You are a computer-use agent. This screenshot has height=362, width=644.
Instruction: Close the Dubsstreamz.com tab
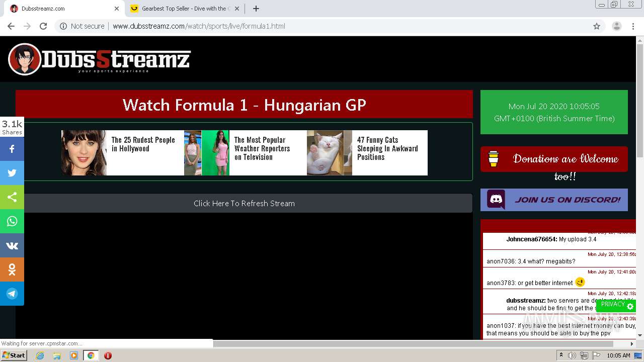tap(117, 9)
